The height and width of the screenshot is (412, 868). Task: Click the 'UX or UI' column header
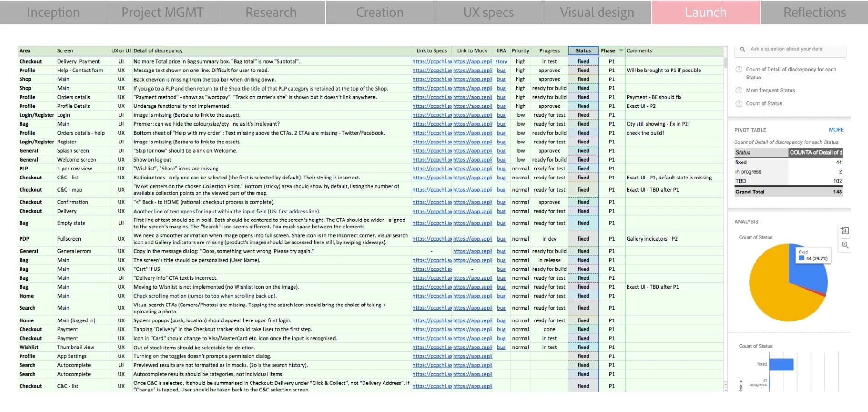[x=121, y=51]
